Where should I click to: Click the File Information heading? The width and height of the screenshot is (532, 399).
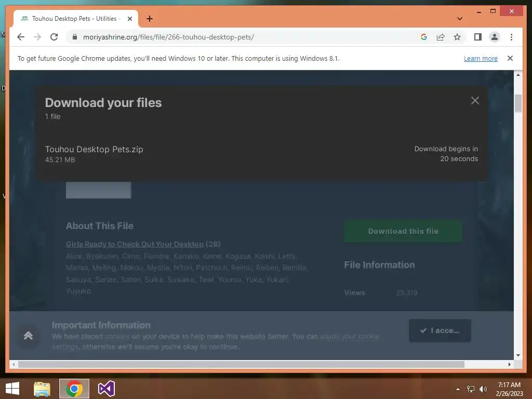(379, 265)
